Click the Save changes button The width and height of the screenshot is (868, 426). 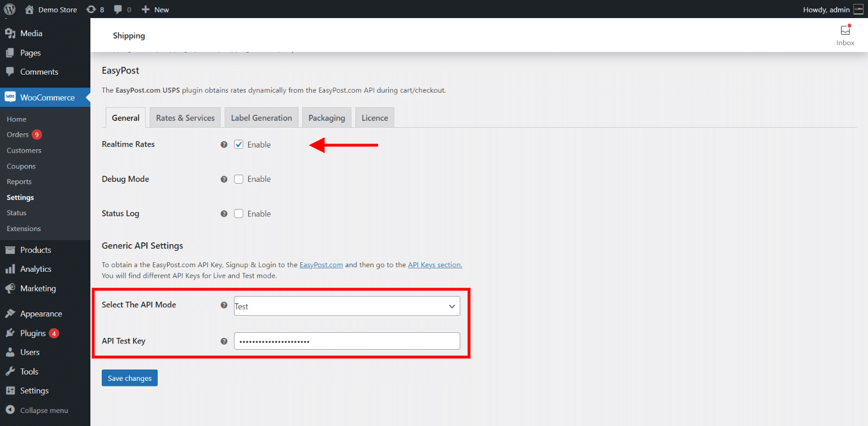pyautogui.click(x=129, y=378)
